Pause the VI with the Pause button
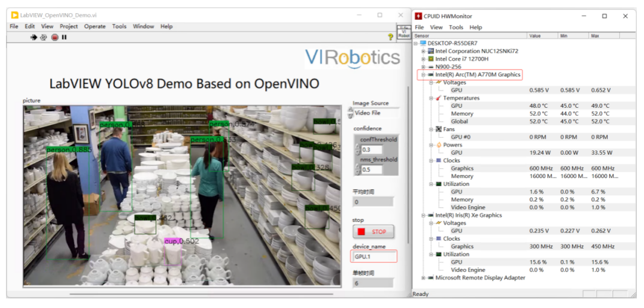Screen dimensions: 644x308 pyautogui.click(x=64, y=37)
